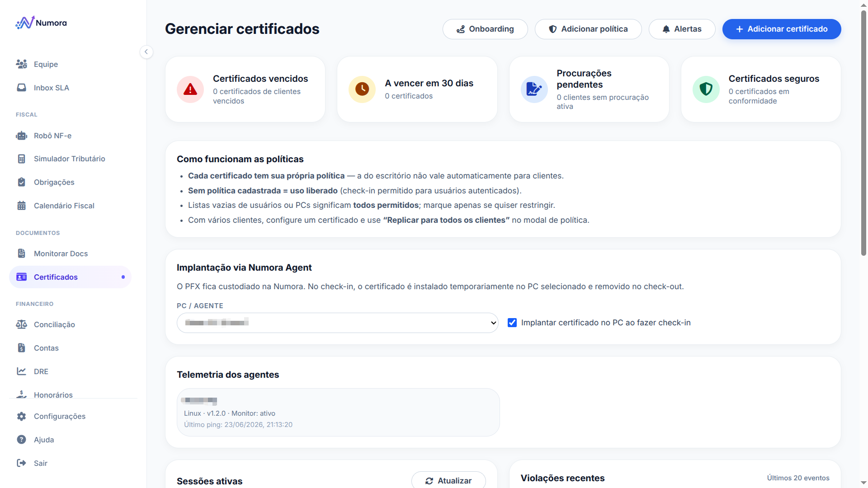Click the shield icon in Adicionar política
Screen dimensions: 868x488
click(552, 29)
